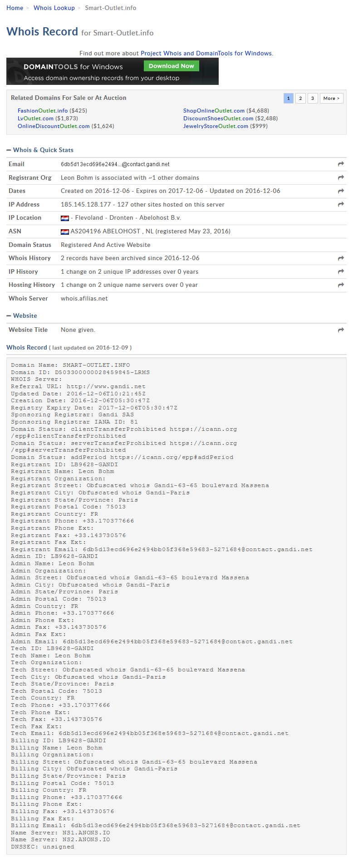Go to page 3 of related domains

(313, 98)
